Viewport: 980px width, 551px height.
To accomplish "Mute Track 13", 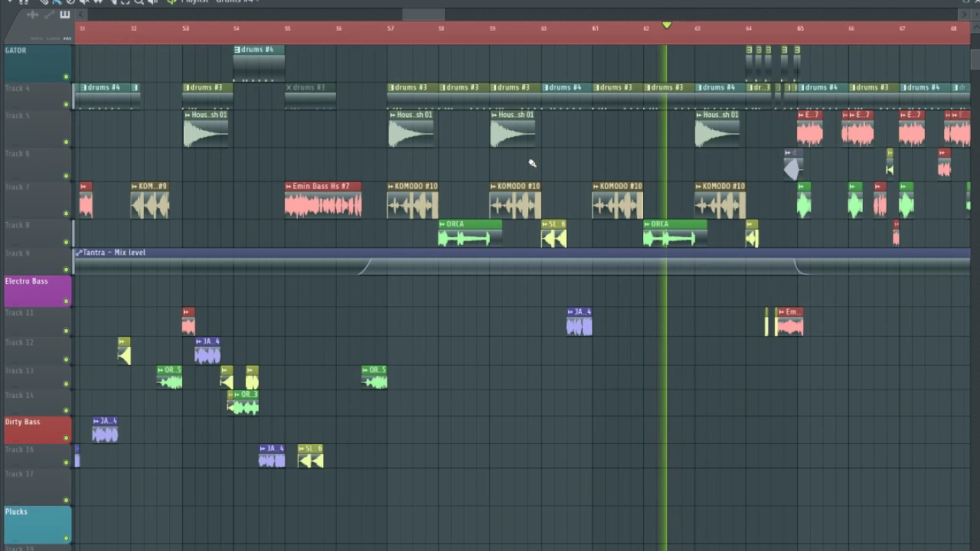I will tap(66, 384).
